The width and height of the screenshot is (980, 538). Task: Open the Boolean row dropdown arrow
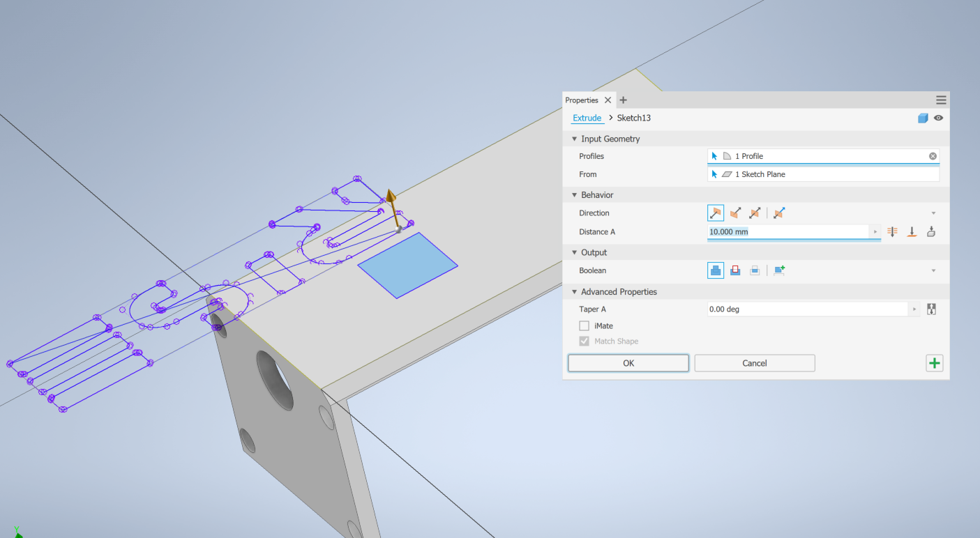[933, 270]
